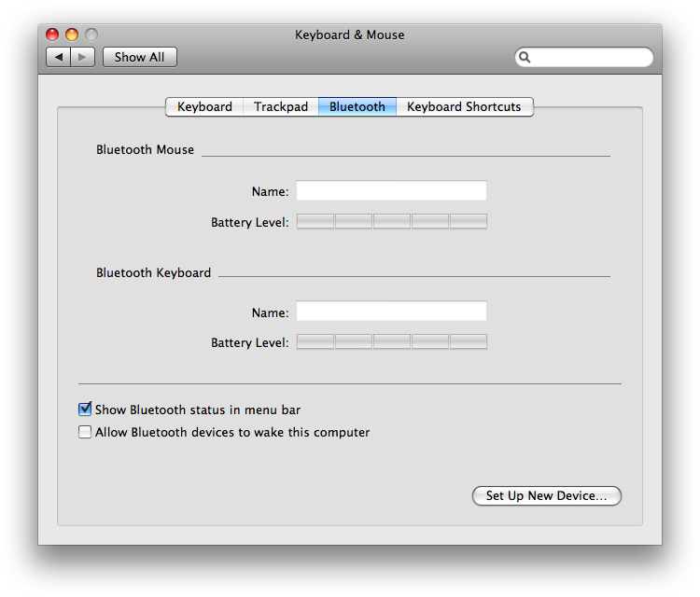Click the magnifier icon in search field
The height and width of the screenshot is (597, 700).
tap(525, 57)
